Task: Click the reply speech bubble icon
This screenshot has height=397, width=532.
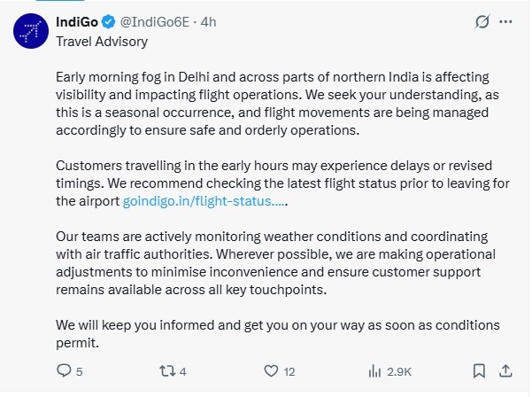Action: click(x=64, y=371)
